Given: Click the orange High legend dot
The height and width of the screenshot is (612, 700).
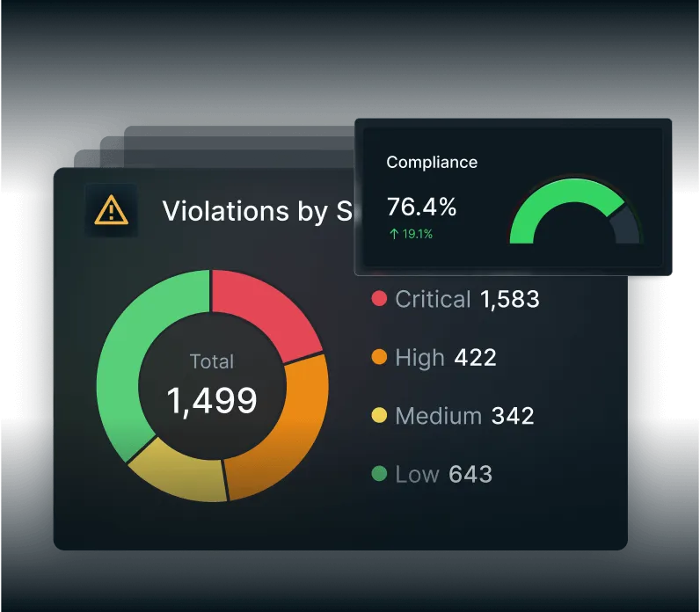Looking at the screenshot, I should (380, 358).
